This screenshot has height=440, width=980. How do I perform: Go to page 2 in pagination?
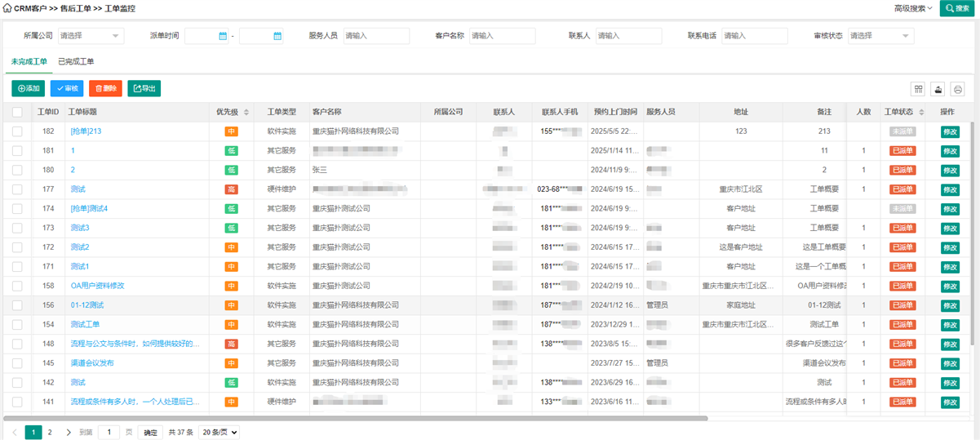(50, 432)
